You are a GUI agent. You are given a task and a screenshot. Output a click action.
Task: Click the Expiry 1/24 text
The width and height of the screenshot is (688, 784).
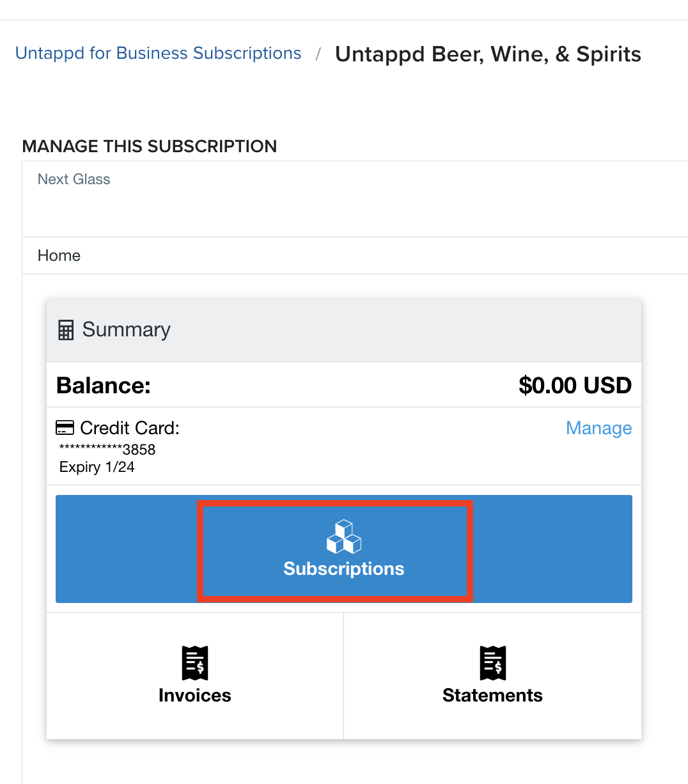(97, 467)
